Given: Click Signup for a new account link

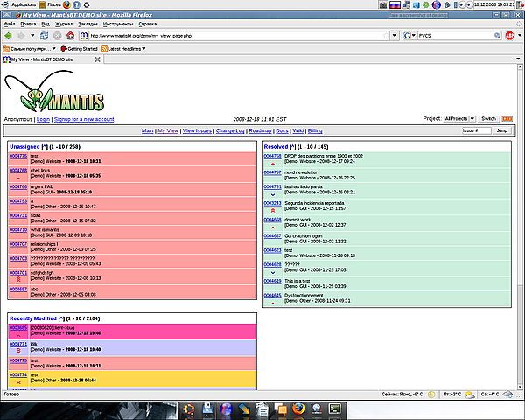Looking at the screenshot, I should pos(84,119).
